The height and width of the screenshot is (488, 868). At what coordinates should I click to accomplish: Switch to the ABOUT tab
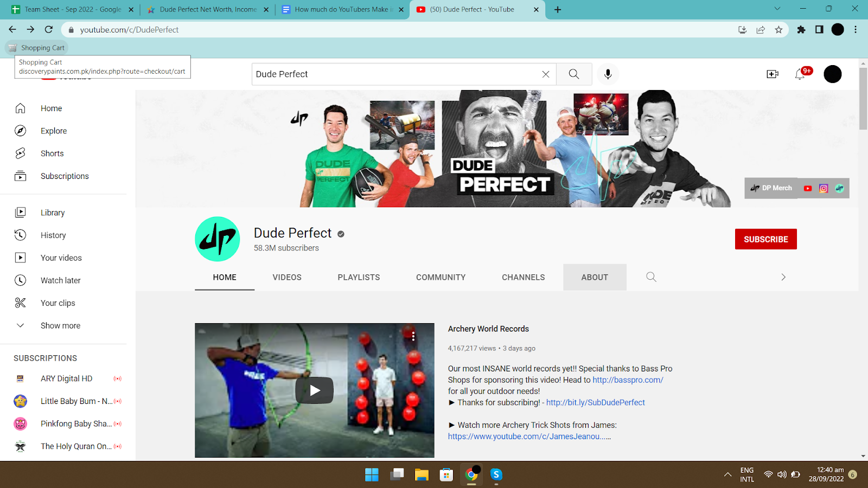595,277
